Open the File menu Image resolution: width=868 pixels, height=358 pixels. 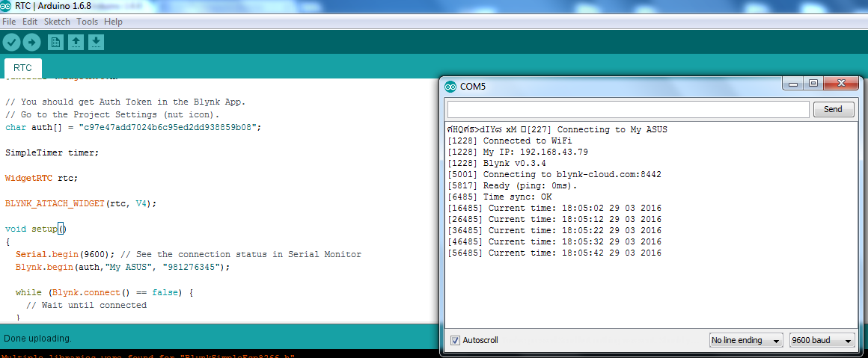(x=9, y=22)
